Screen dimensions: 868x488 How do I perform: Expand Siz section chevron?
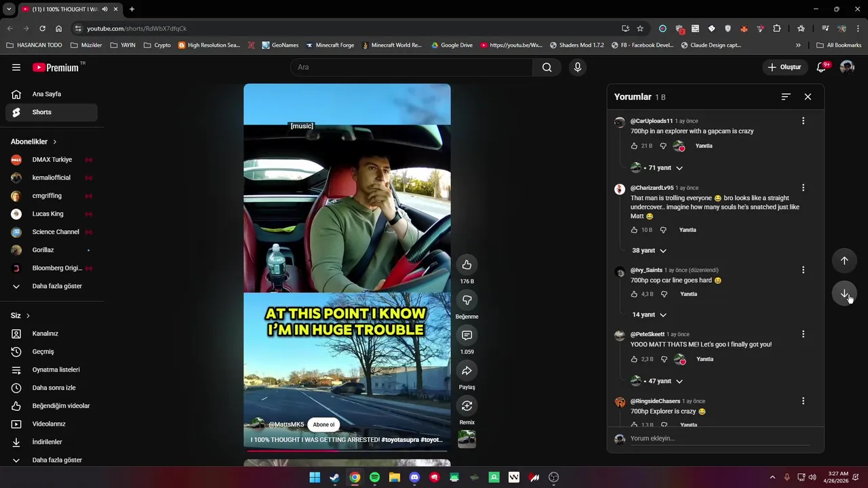pos(28,316)
